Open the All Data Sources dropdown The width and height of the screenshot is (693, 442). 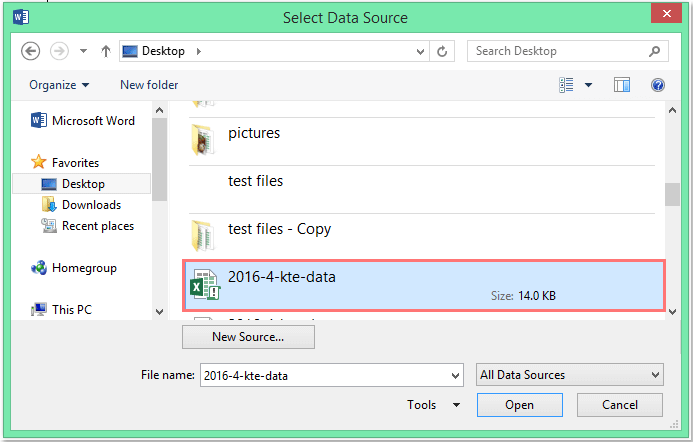coord(570,375)
